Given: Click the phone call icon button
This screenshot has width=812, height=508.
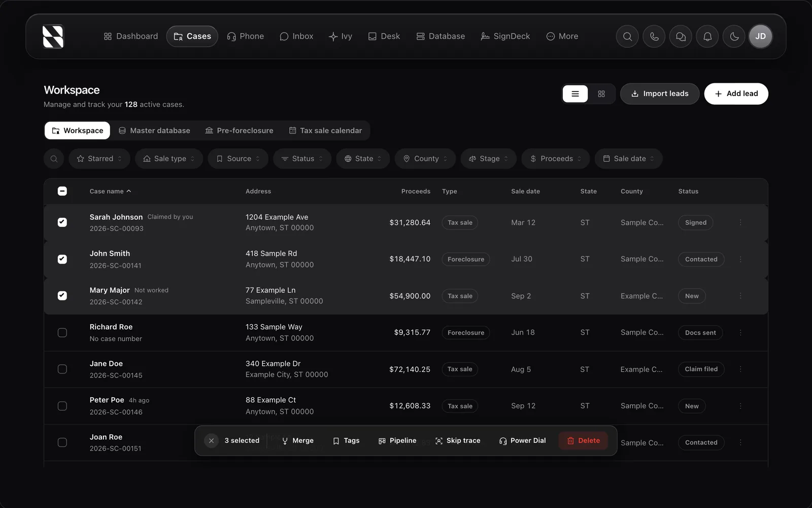Looking at the screenshot, I should (x=654, y=37).
